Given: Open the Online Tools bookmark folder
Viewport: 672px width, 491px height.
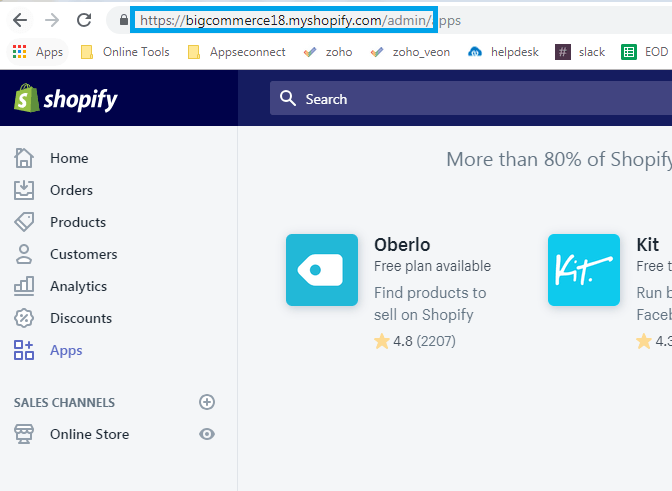Looking at the screenshot, I should (x=125, y=52).
